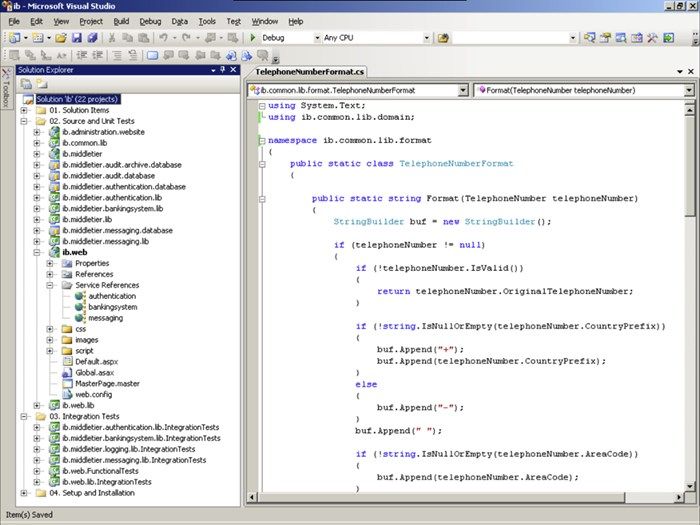This screenshot has width=700, height=525.
Task: Click the Open File folder icon
Action: tap(61, 38)
